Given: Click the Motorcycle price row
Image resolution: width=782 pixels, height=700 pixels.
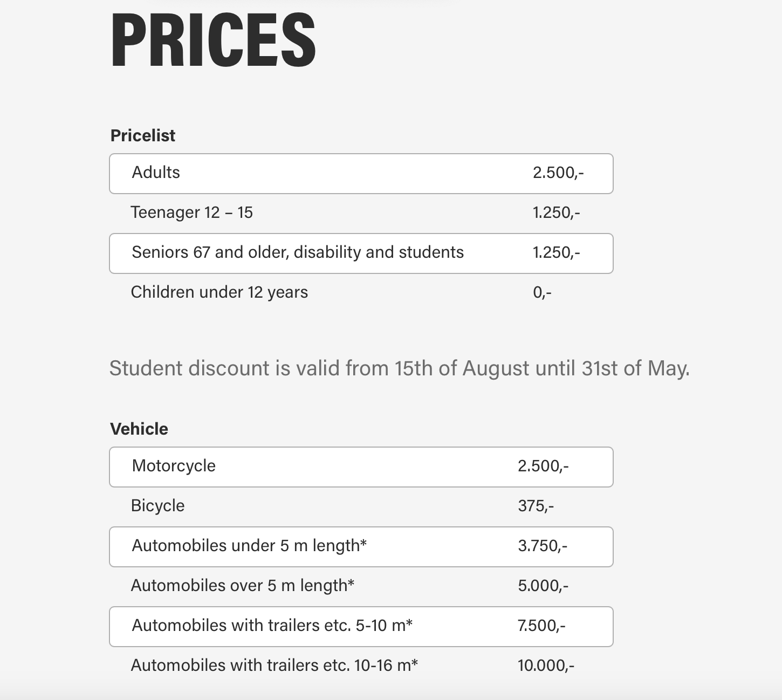Looking at the screenshot, I should point(361,467).
